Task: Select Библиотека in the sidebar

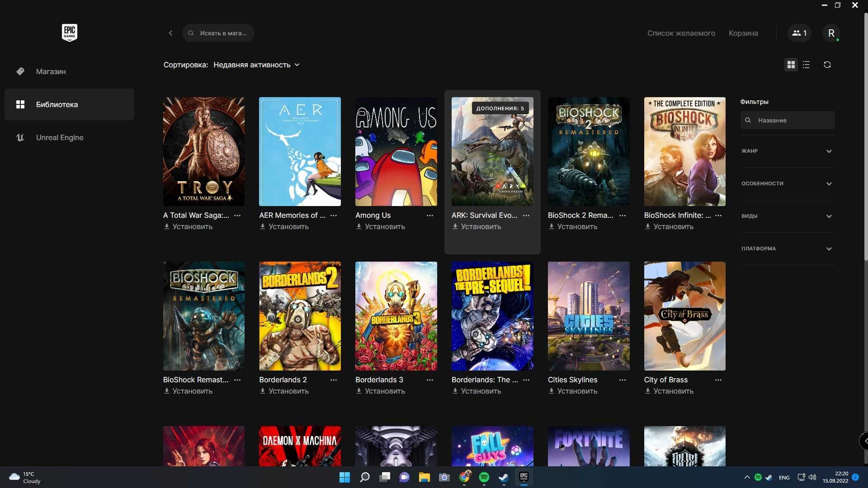Action: pos(69,104)
